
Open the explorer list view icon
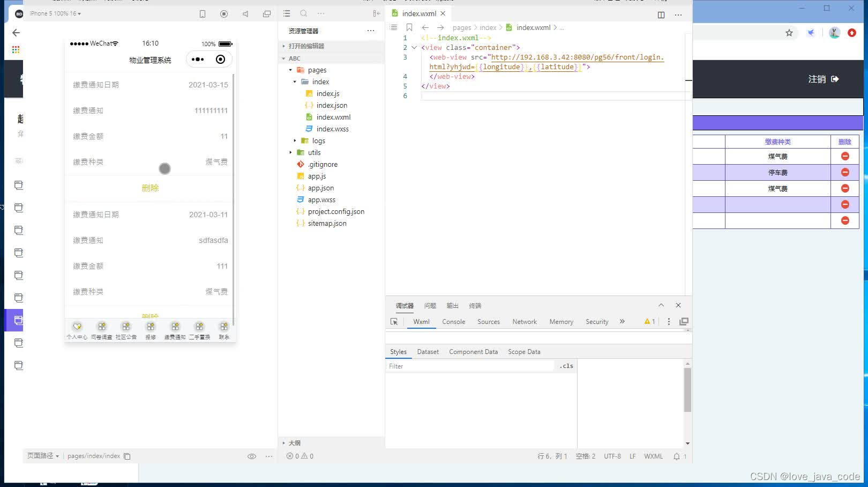tap(287, 13)
